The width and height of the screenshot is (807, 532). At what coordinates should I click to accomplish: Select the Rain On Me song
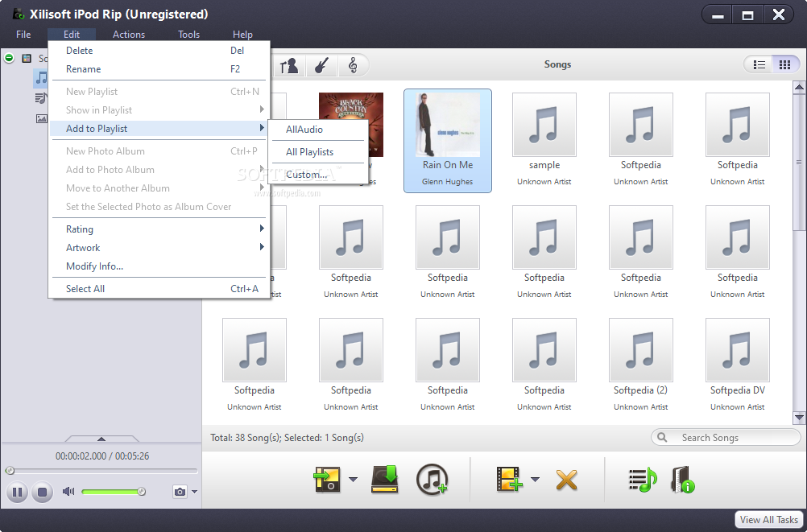point(447,141)
